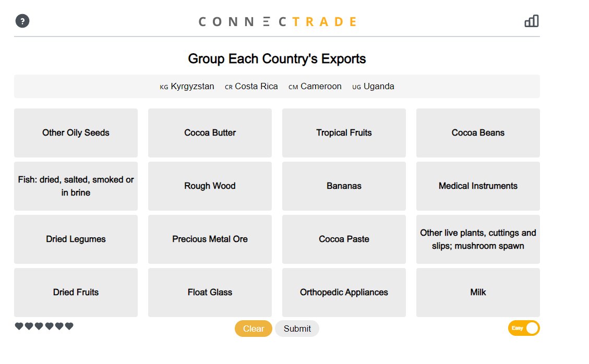Select the Cocoa Butter tile
This screenshot has width=589, height=364.
tap(210, 132)
